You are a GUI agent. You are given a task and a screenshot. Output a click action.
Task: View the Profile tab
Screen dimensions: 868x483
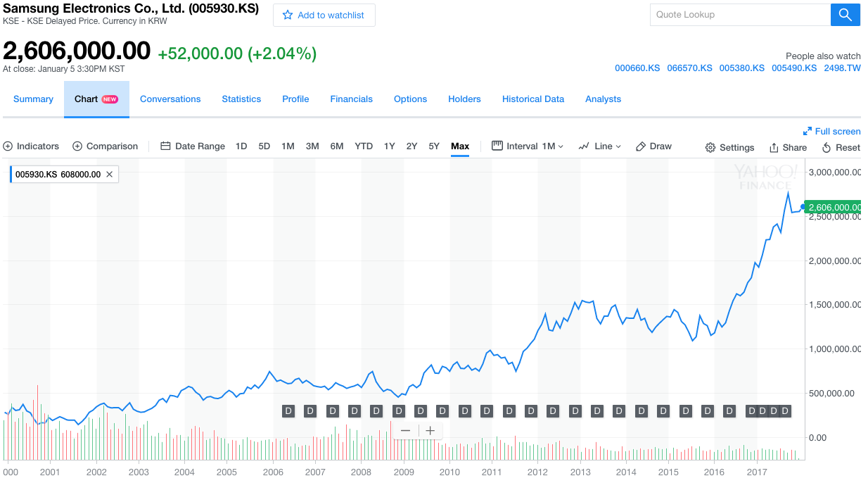[295, 99]
